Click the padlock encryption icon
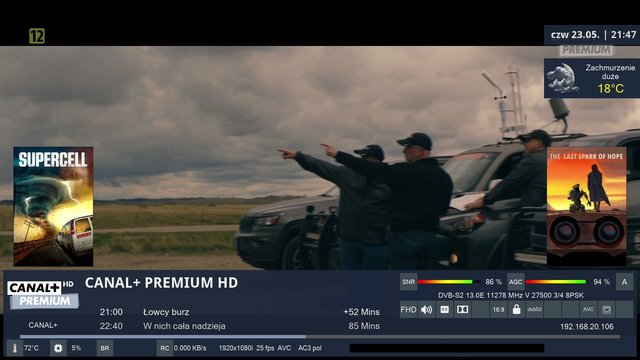640x360 pixels. pyautogui.click(x=516, y=310)
